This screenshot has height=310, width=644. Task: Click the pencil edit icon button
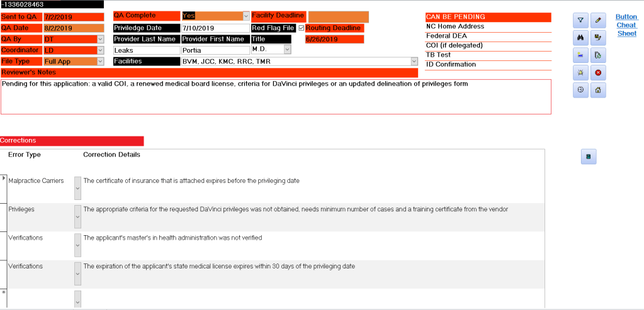(597, 20)
